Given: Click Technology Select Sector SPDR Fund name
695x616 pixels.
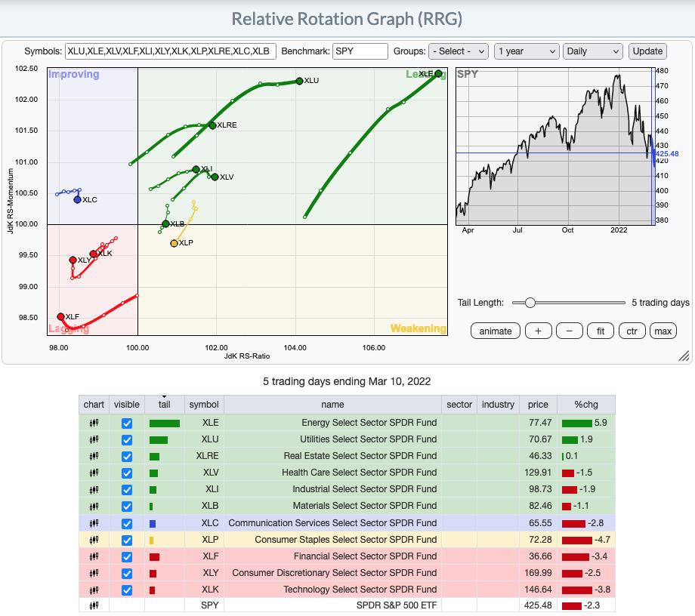Looking at the screenshot, I should [360, 590].
